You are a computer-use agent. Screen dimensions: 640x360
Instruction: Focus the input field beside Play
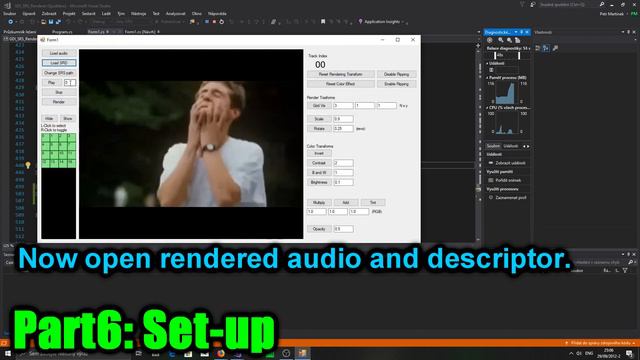click(x=70, y=82)
